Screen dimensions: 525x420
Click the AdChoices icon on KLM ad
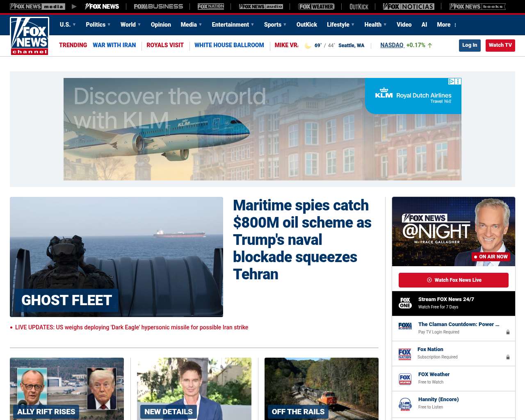click(451, 82)
